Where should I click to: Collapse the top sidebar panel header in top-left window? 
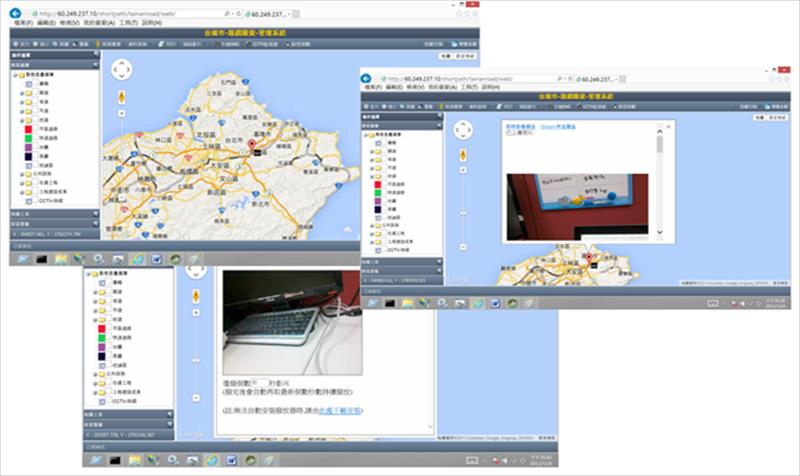95,53
